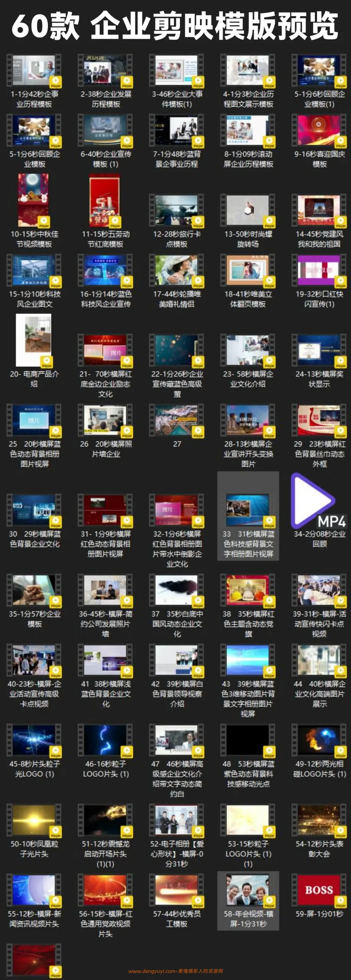Open video file 22-1分26秒企业宣传藏蓝色高级
Screen dimensions: 351x980
(177, 351)
